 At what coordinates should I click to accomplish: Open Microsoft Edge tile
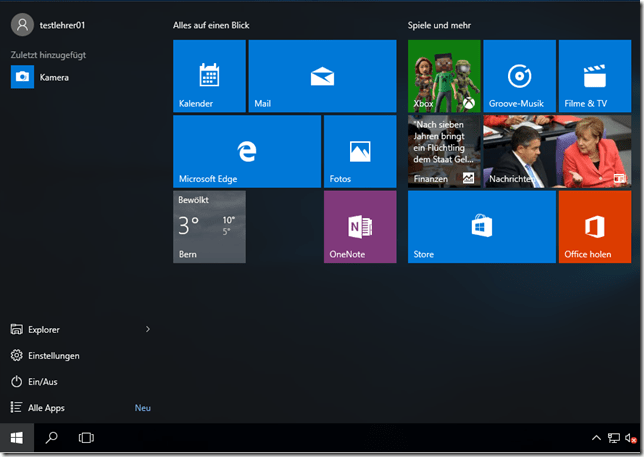pyautogui.click(x=247, y=151)
